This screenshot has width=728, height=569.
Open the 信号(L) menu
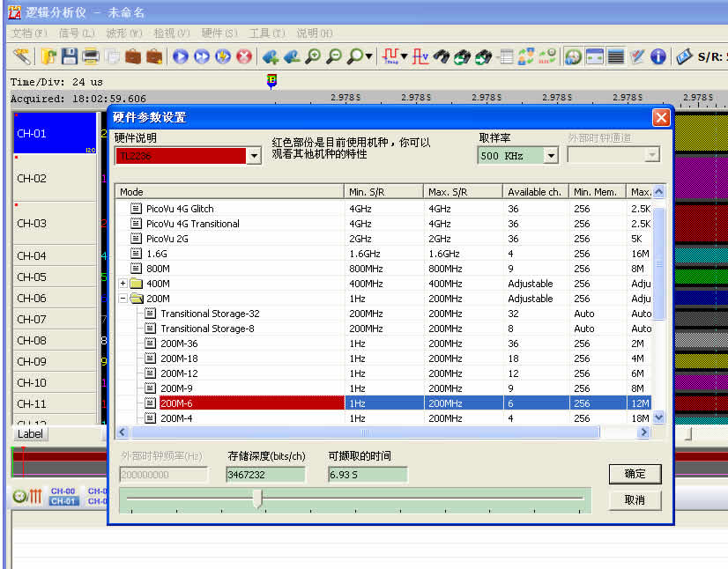pyautogui.click(x=77, y=33)
